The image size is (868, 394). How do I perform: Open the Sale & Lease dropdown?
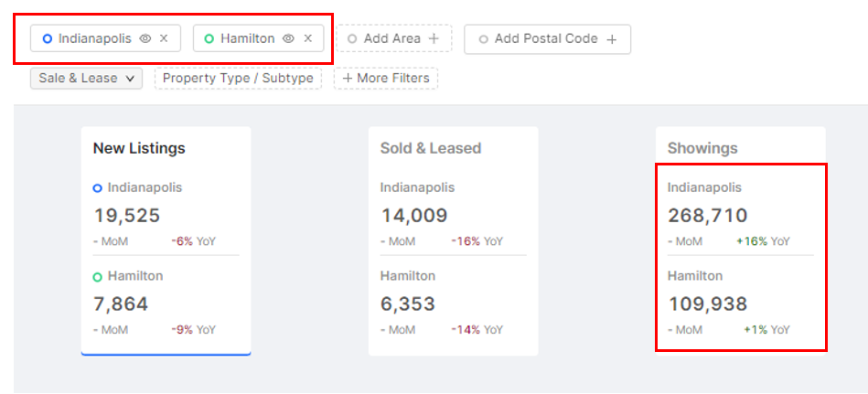pyautogui.click(x=86, y=79)
